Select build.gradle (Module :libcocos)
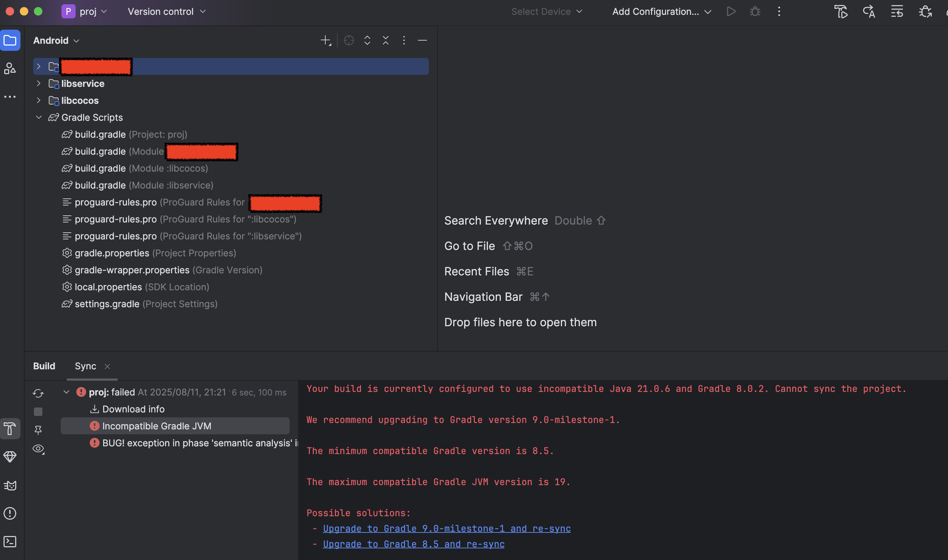948x560 pixels. click(135, 168)
